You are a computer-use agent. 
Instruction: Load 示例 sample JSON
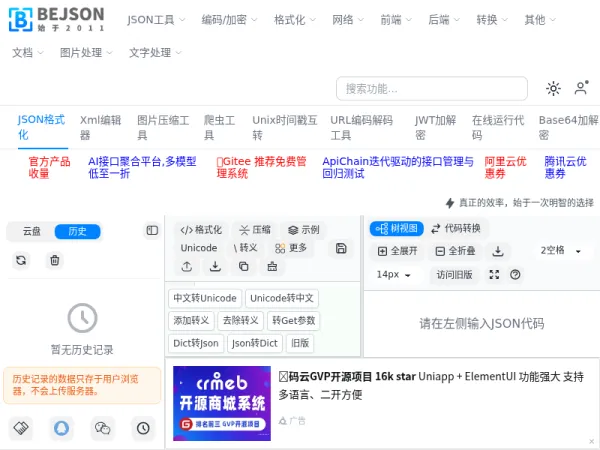click(x=304, y=230)
